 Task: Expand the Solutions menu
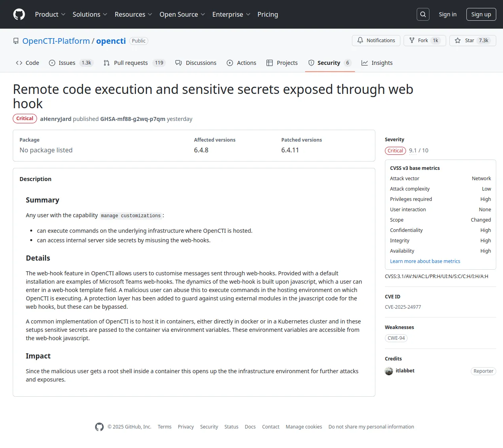point(90,14)
